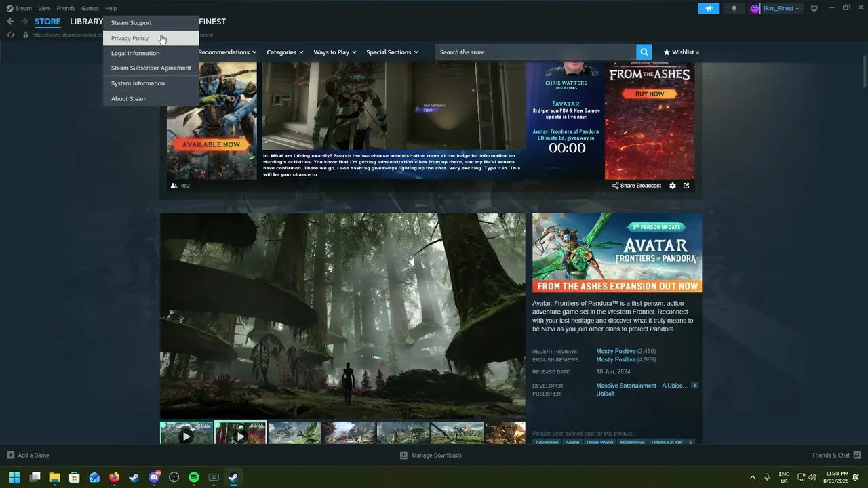Image resolution: width=868 pixels, height=488 pixels.
Task: Open Outlook from the taskbar
Action: click(94, 477)
